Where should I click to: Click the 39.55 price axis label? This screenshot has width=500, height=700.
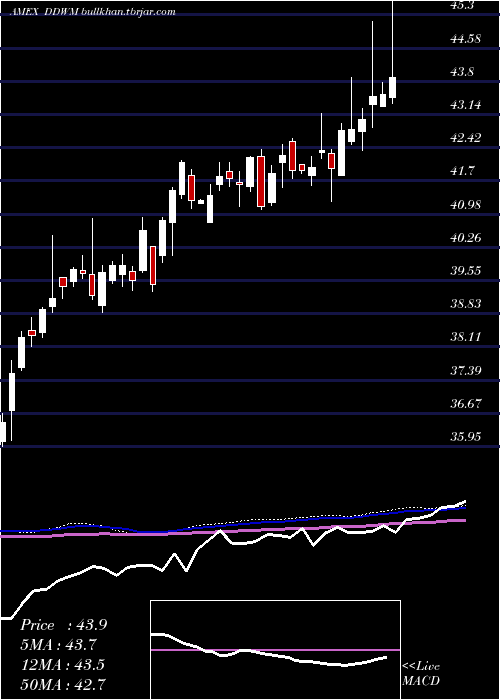(466, 271)
